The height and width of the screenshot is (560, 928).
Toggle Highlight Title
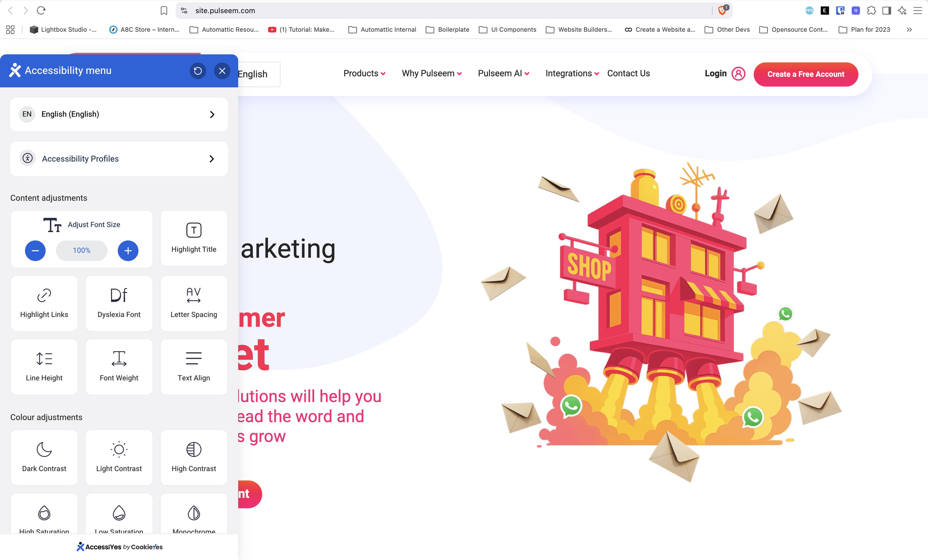coord(194,238)
